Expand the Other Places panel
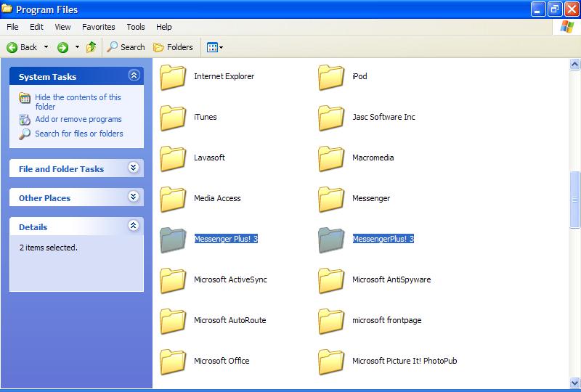The image size is (581, 392). (x=134, y=197)
